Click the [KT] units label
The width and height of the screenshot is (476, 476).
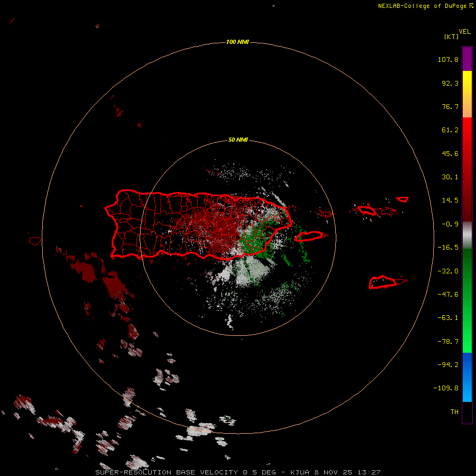coord(452,36)
